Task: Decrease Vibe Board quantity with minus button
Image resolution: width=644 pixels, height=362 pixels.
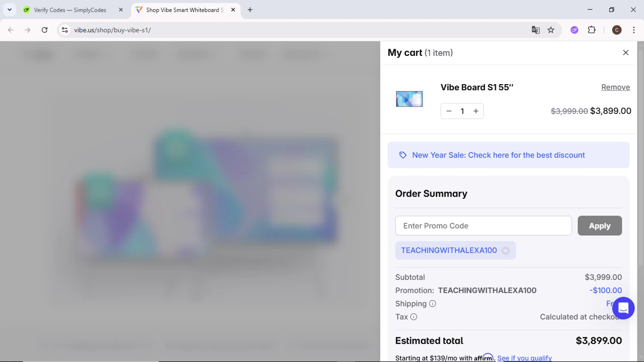Action: point(449,111)
